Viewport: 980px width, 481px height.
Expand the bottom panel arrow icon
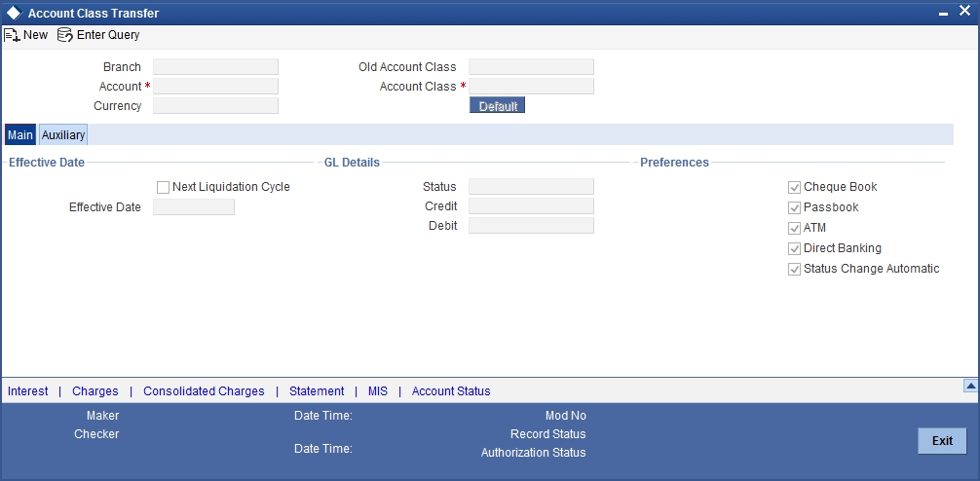[970, 386]
